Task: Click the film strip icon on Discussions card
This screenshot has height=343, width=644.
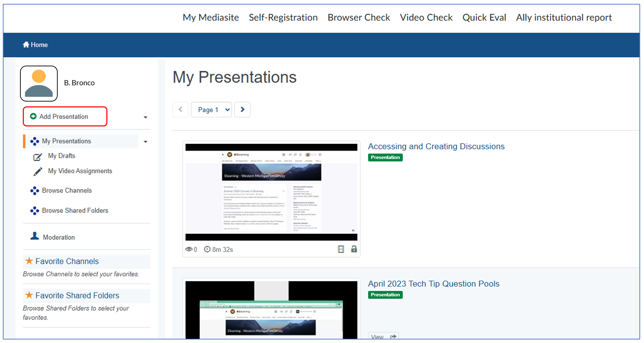Action: [x=341, y=249]
